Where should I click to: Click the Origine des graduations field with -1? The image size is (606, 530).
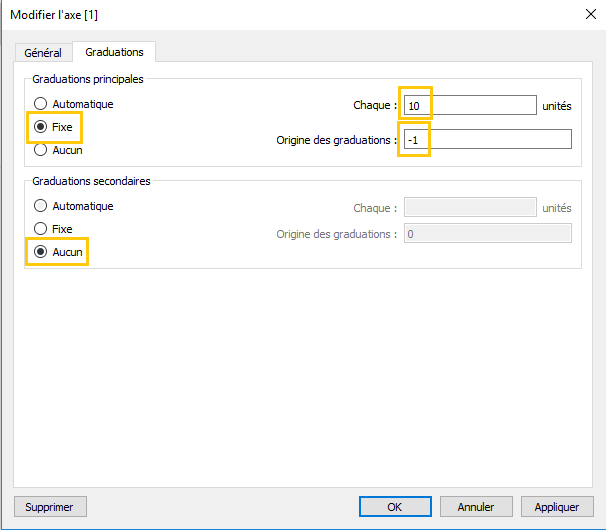point(487,139)
